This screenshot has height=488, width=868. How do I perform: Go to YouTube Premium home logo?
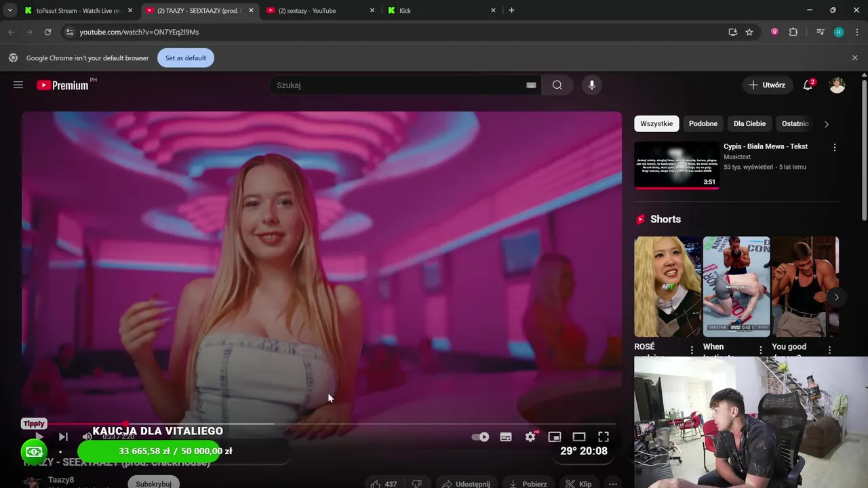tap(62, 85)
